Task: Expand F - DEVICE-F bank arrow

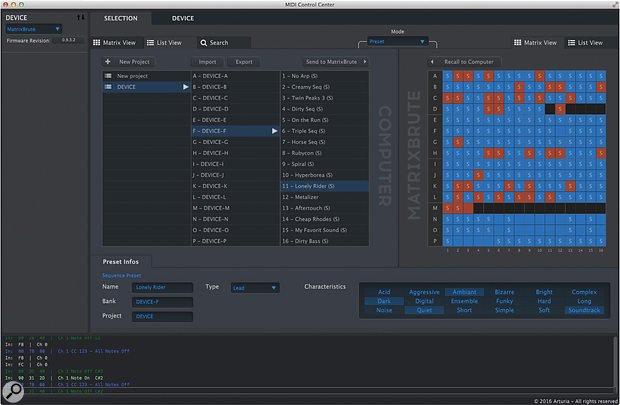Action: click(x=274, y=131)
